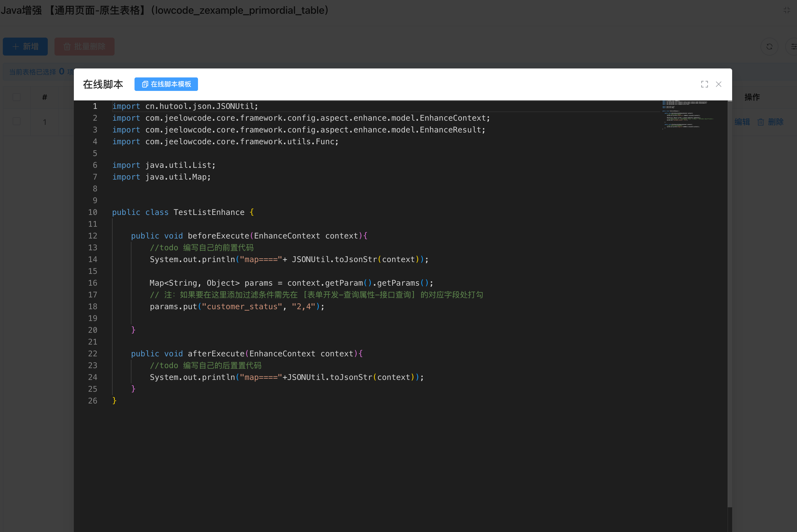Screen dimensions: 797x532
Task: Click the '//todo 编写自己的前置代码' comment
Action: click(x=202, y=248)
